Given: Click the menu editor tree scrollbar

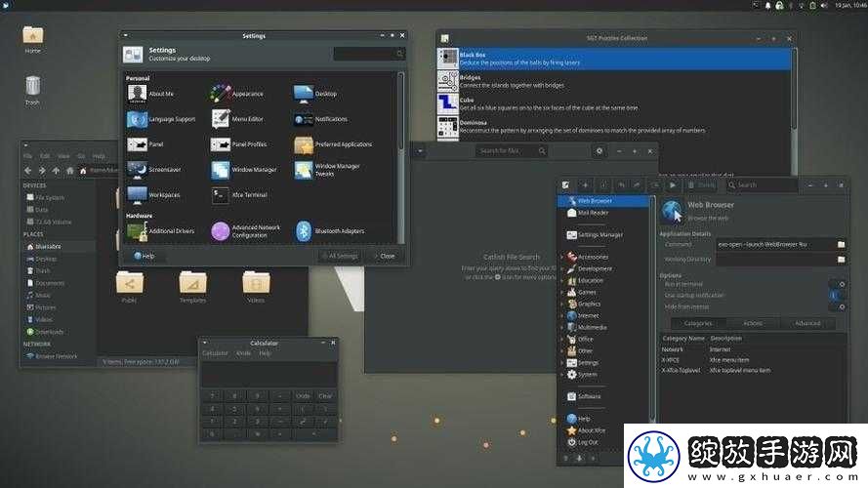Looking at the screenshot, I should (x=652, y=309).
